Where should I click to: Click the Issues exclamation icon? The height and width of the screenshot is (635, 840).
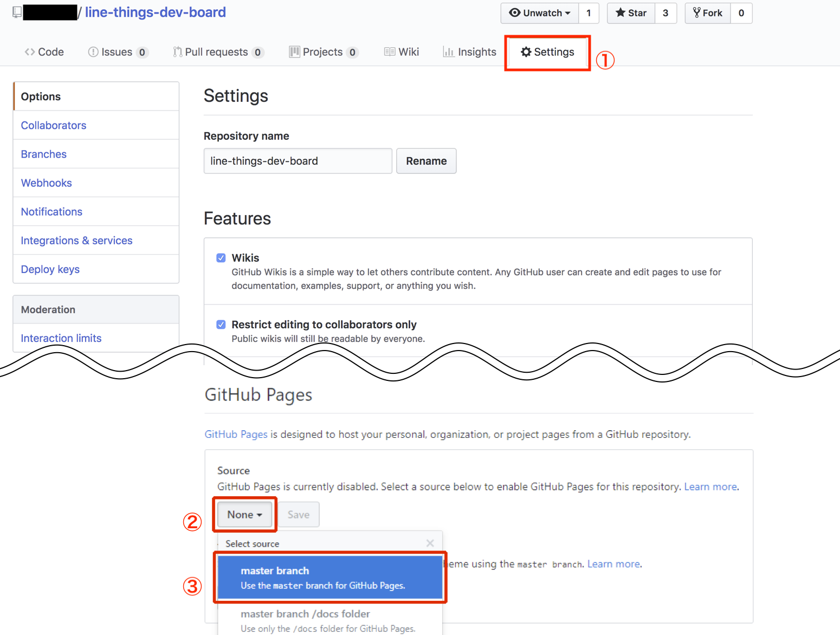click(x=93, y=52)
